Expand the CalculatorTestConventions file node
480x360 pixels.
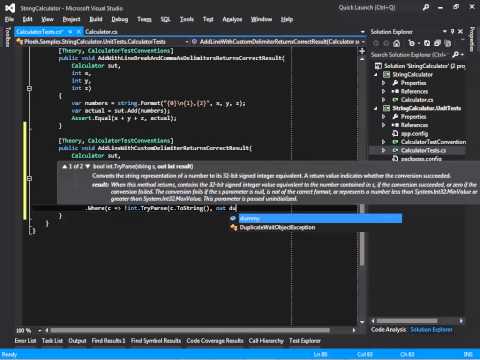pyautogui.click(x=383, y=142)
